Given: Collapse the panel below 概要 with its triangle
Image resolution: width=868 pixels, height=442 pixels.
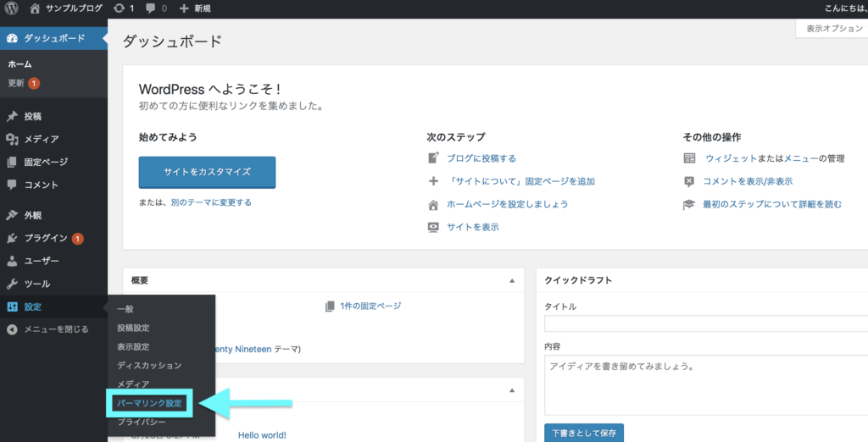Looking at the screenshot, I should (x=512, y=390).
